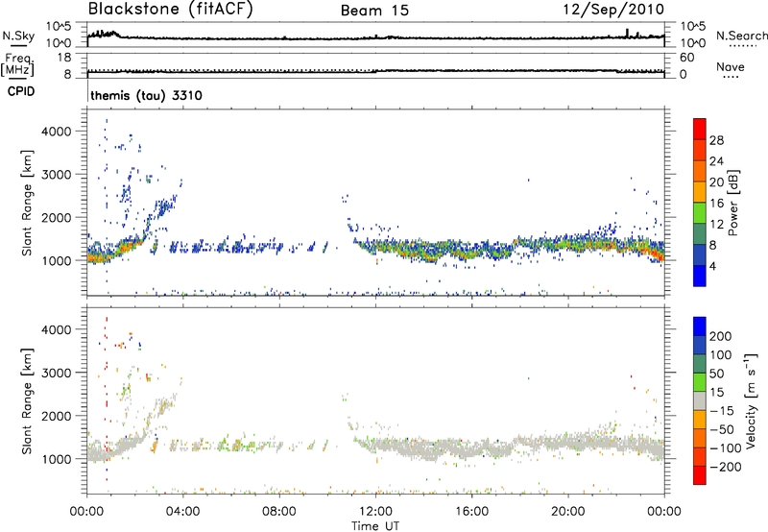Click the left '10^5' noise axis tick
This screenshot has height=532, width=768.
click(59, 26)
